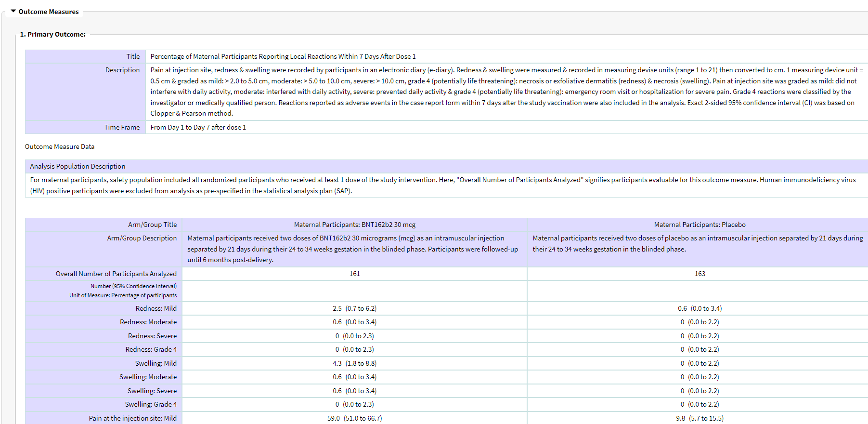868x424 pixels.
Task: Click Redness Mild placebo value 0.6 (0.0 to 3.4)
Action: (700, 308)
